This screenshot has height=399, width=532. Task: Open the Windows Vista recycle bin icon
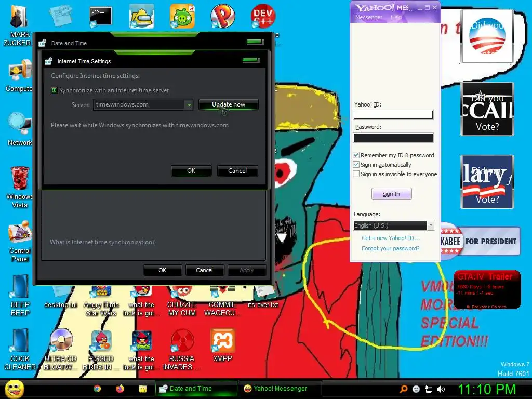coord(19,178)
